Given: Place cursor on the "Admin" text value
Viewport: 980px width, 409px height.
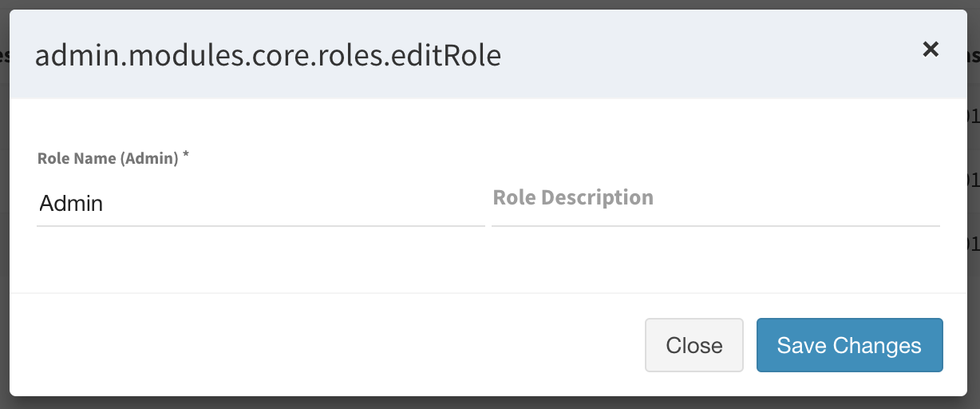Looking at the screenshot, I should pos(71,204).
